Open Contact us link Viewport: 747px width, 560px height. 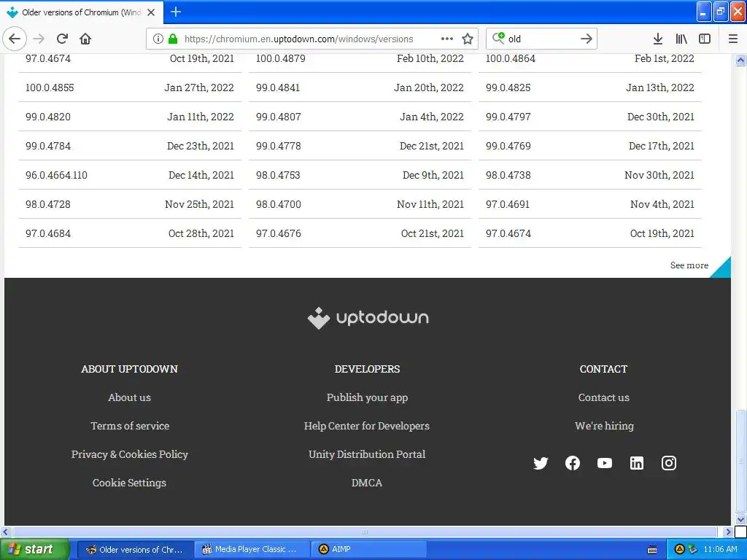tap(603, 397)
